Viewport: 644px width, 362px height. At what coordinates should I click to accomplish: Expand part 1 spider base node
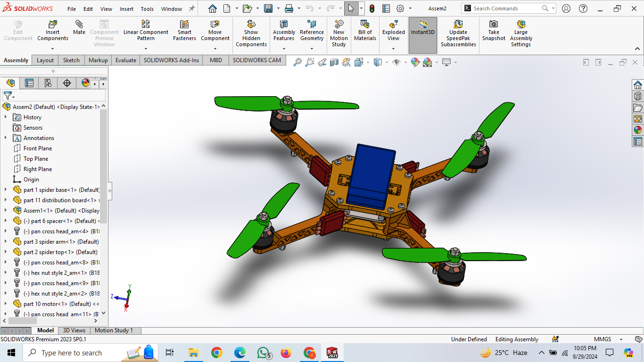6,190
